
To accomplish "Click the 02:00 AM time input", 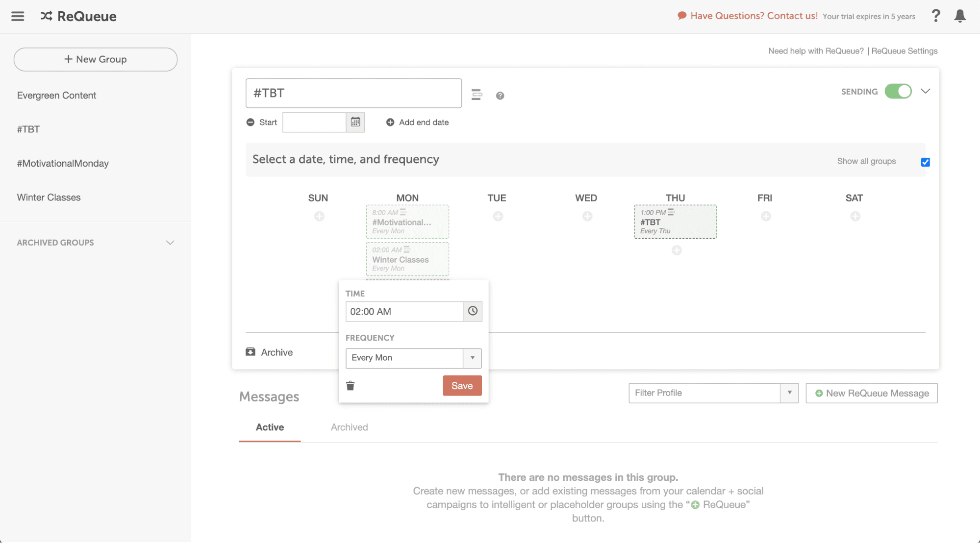I will 404,312.
